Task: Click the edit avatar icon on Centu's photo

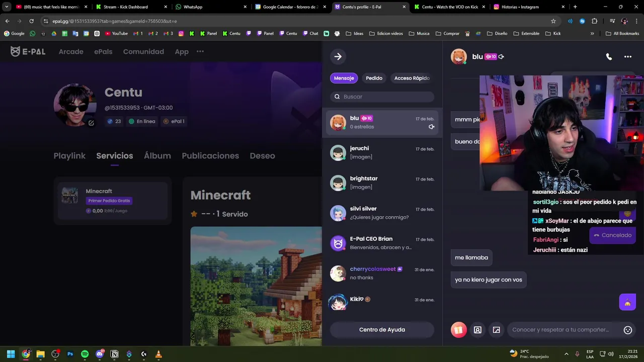Action: pos(91,123)
